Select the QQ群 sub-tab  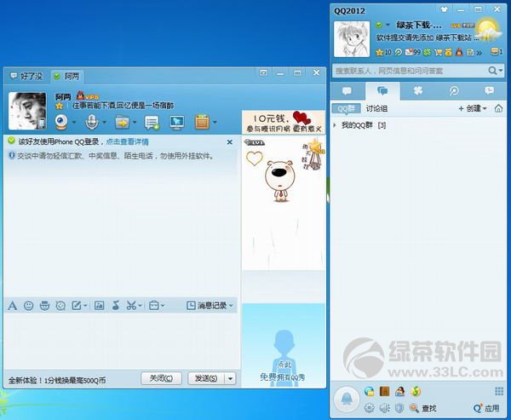tap(347, 108)
